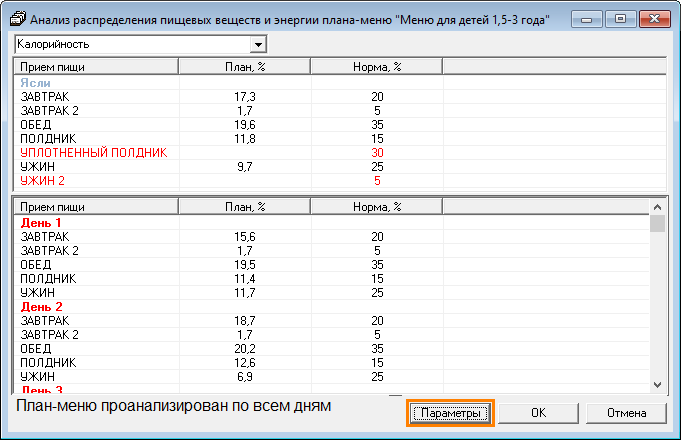Image resolution: width=681 pixels, height=440 pixels.
Task: Select the День 2 heading row
Action: tap(41, 306)
